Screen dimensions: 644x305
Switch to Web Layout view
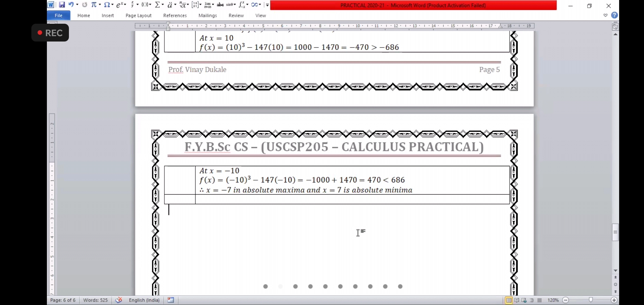tap(524, 300)
